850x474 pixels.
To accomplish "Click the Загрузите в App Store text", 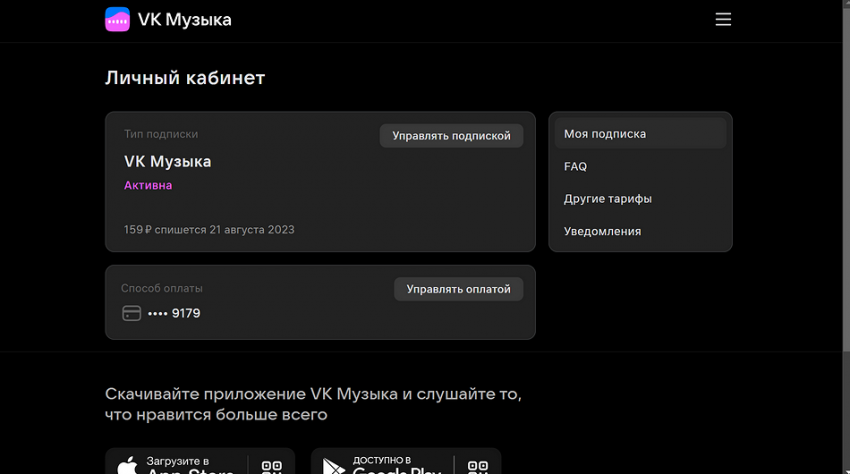I will [x=190, y=465].
